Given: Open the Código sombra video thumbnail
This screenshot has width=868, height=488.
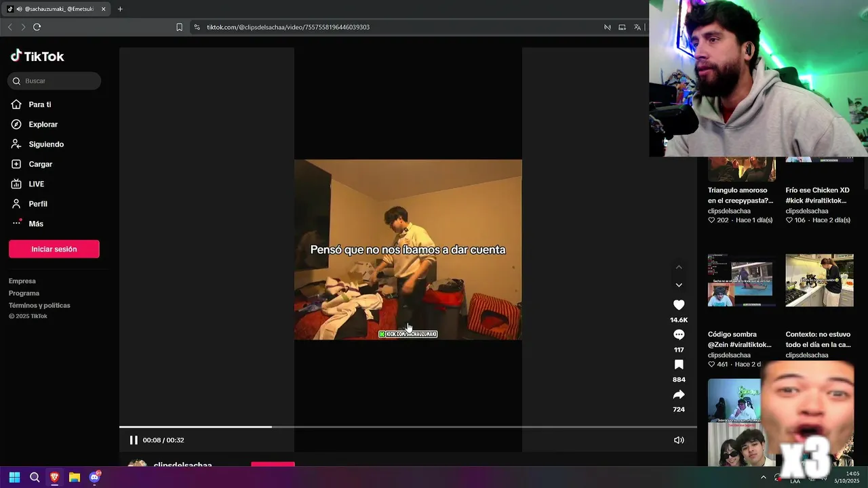Looking at the screenshot, I should 742,281.
